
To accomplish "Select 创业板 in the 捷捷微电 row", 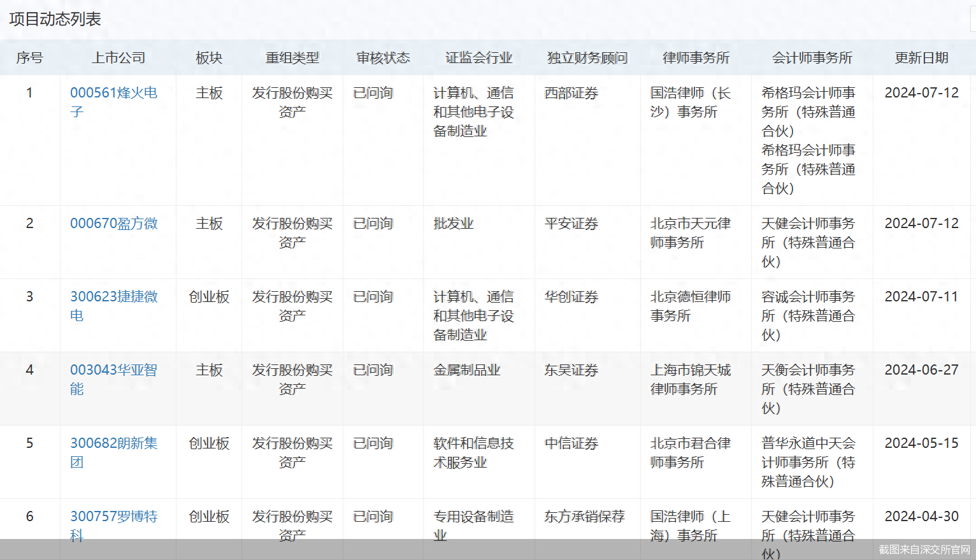I will coord(209,297).
